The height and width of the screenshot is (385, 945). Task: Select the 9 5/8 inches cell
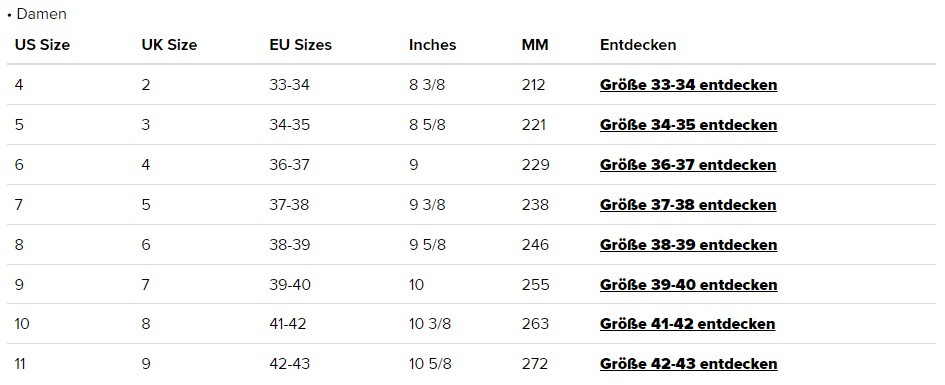[x=427, y=245]
